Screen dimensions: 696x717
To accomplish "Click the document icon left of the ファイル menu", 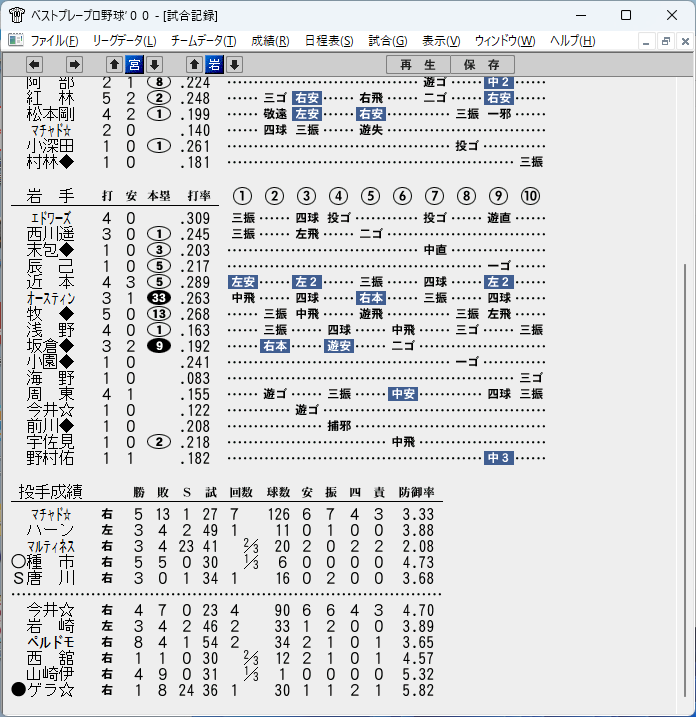I will [16, 40].
